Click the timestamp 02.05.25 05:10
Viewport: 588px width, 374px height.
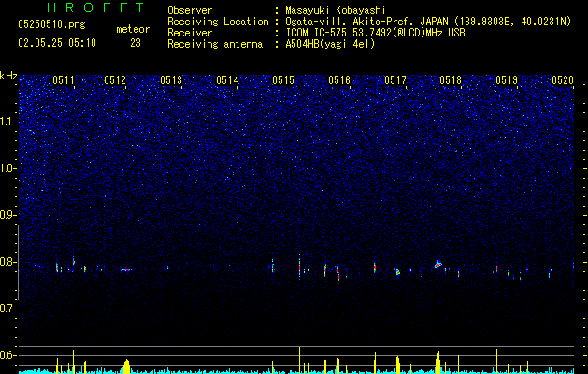pyautogui.click(x=57, y=43)
